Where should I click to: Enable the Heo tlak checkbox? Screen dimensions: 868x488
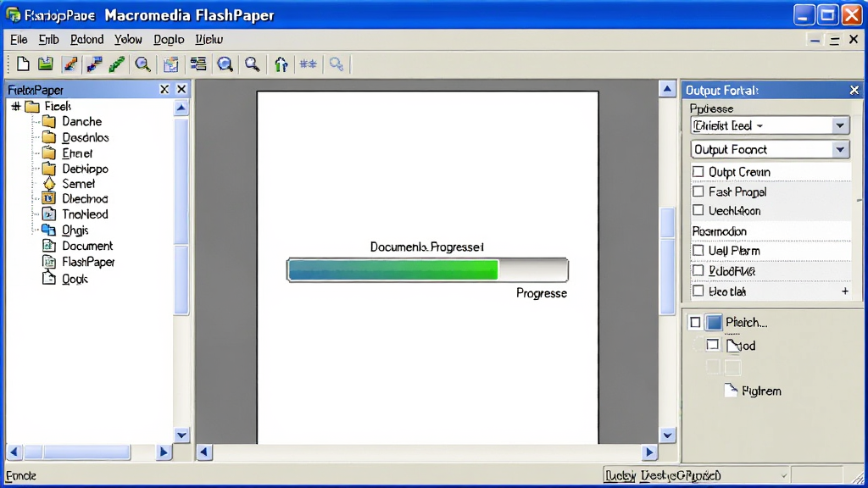point(698,291)
